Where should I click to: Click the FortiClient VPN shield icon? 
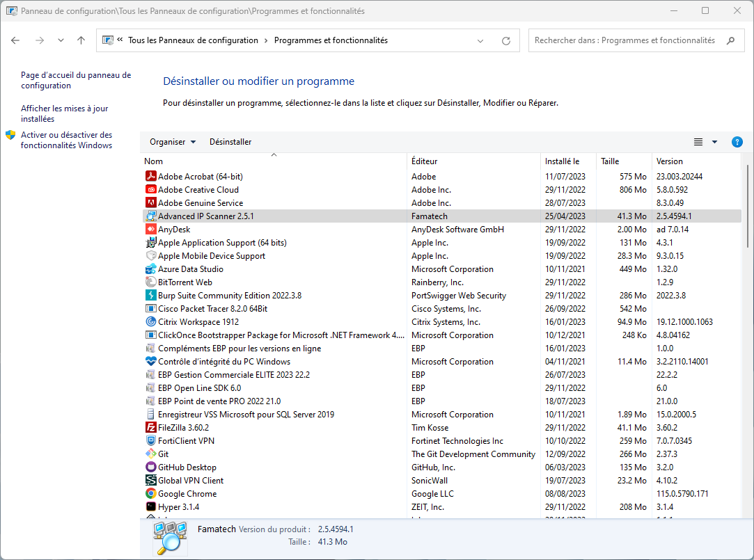point(151,441)
